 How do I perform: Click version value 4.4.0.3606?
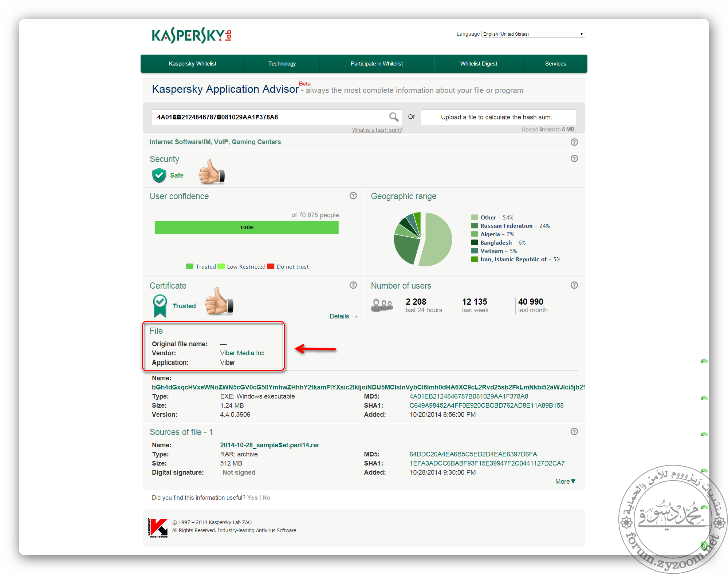[235, 415]
